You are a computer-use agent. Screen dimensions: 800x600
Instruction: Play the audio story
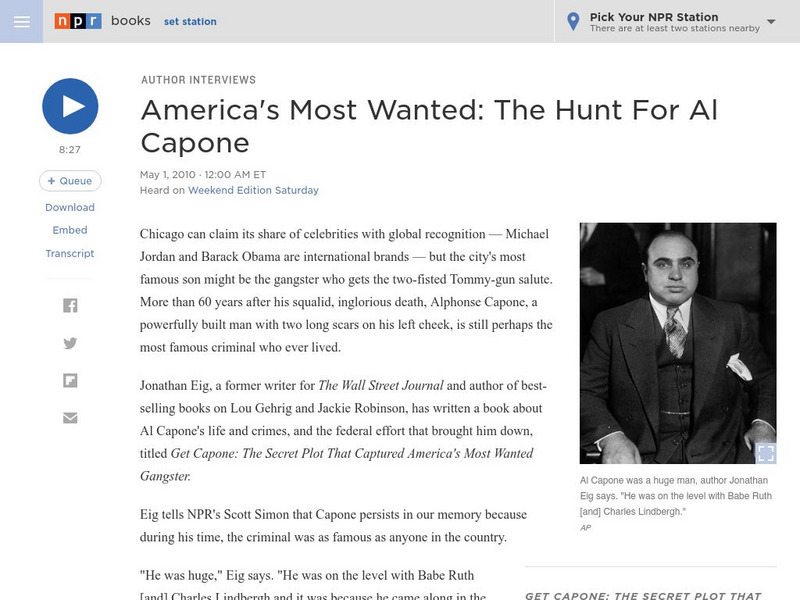pyautogui.click(x=70, y=106)
